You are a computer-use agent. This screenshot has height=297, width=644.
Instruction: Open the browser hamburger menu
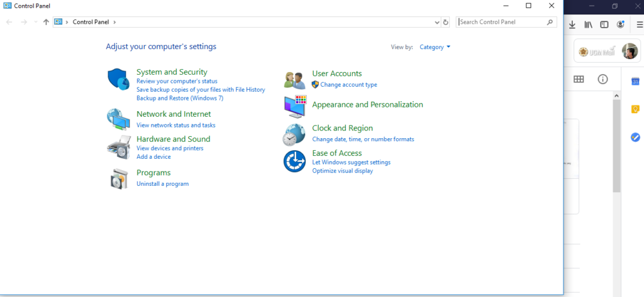pos(640,25)
